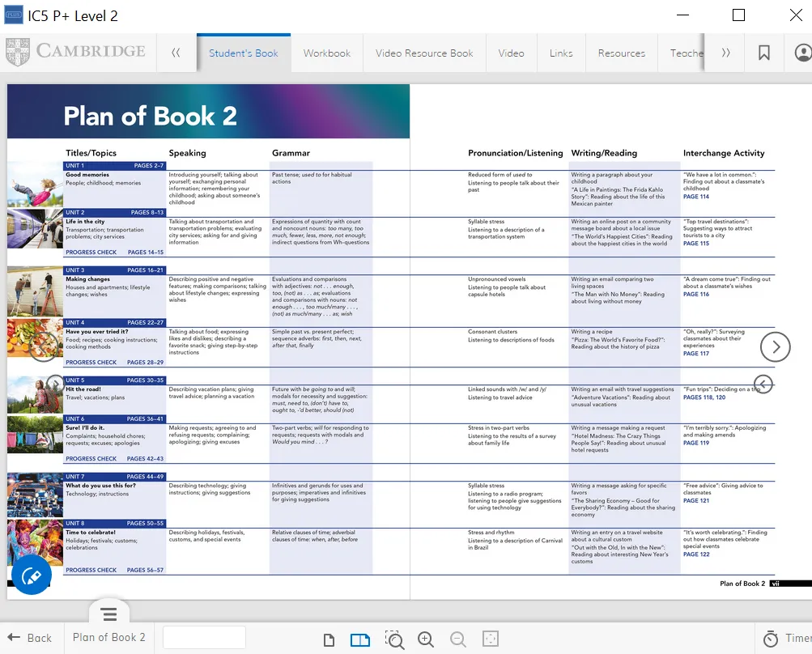Click the blue annotation pen button
This screenshot has height=654, width=812.
32,575
